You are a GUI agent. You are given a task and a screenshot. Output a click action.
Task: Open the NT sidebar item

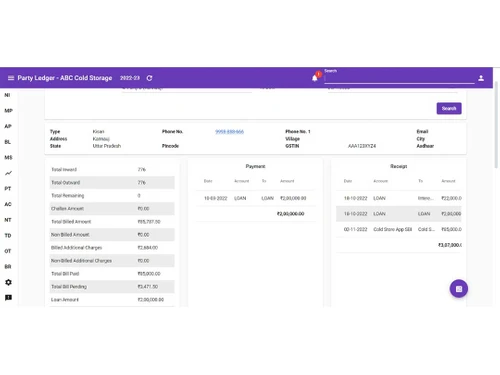(8, 220)
